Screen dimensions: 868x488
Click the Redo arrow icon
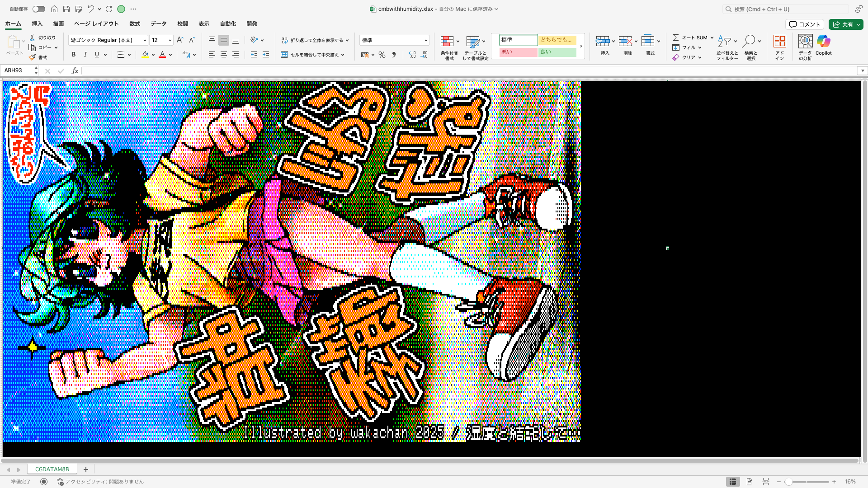(109, 9)
